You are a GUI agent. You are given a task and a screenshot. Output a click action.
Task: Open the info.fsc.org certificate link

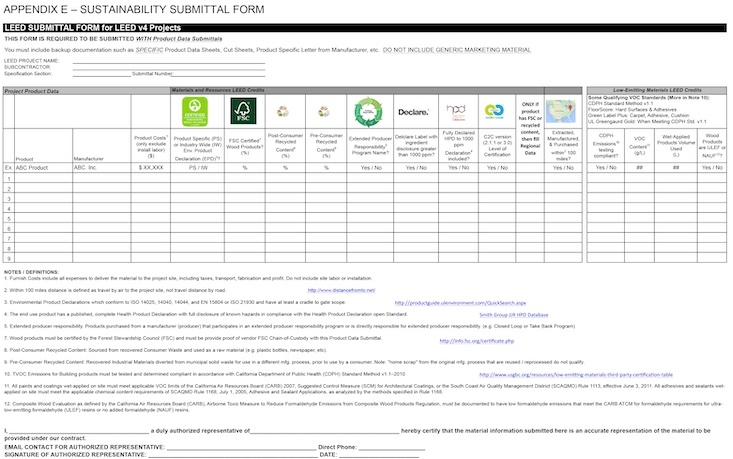tap(476, 341)
